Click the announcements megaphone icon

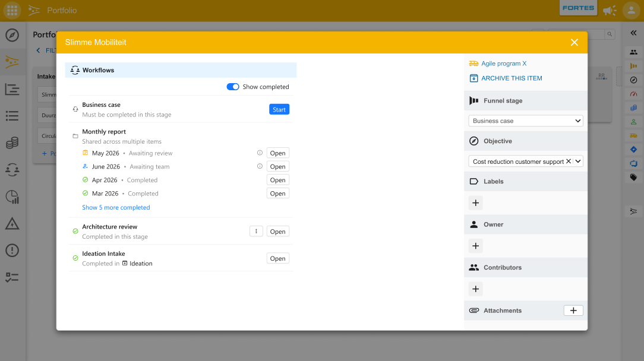610,10
